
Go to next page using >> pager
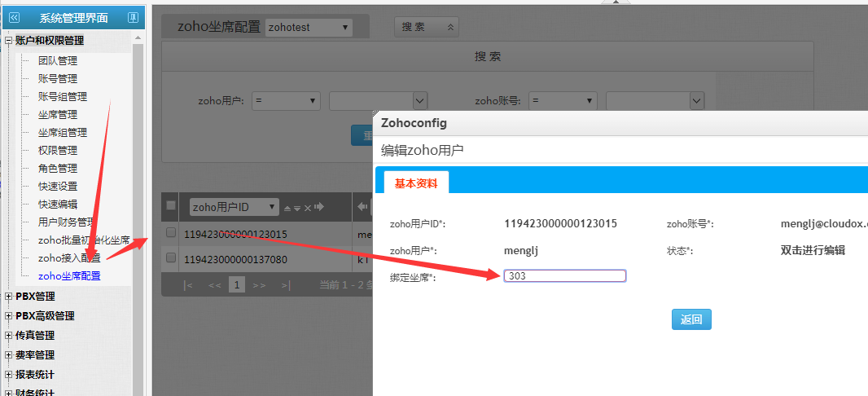coord(259,285)
